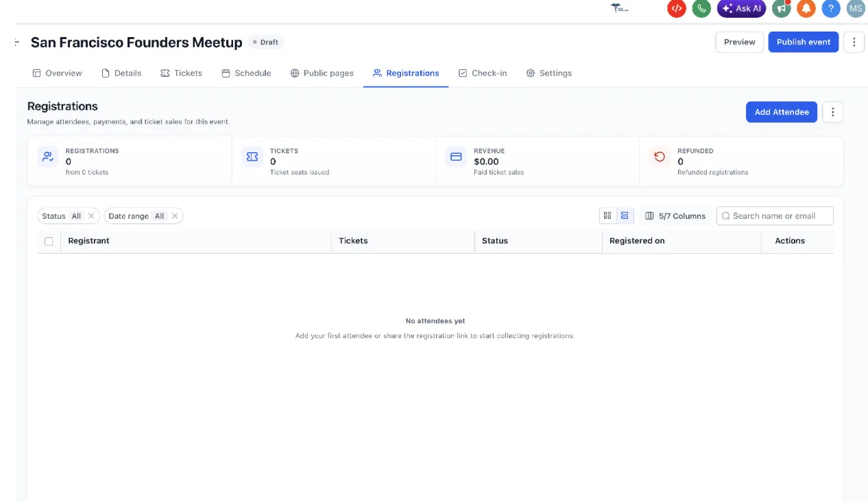
Task: Switch to the Settings tab
Action: (x=549, y=73)
